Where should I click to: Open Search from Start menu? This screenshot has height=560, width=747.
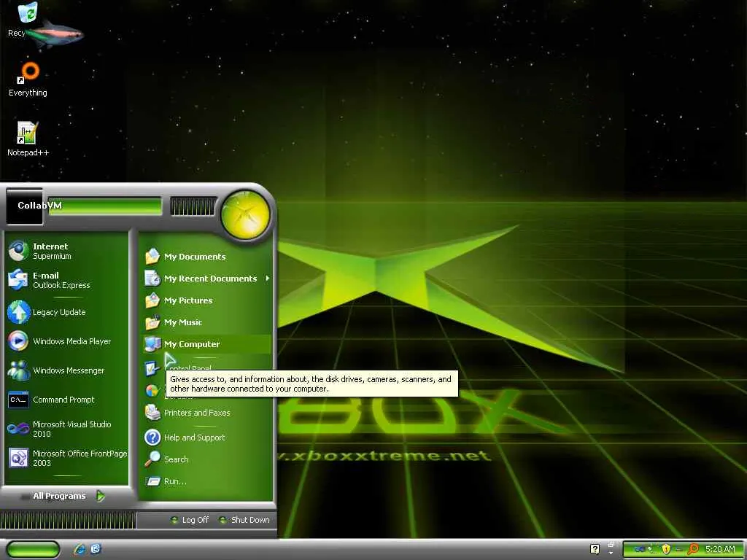click(x=207, y=459)
